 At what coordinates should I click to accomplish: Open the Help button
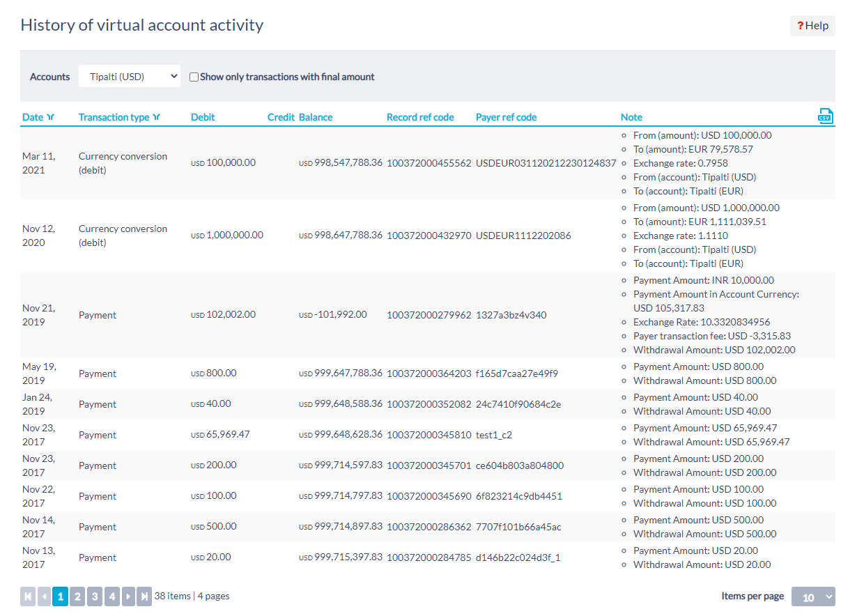[x=812, y=26]
